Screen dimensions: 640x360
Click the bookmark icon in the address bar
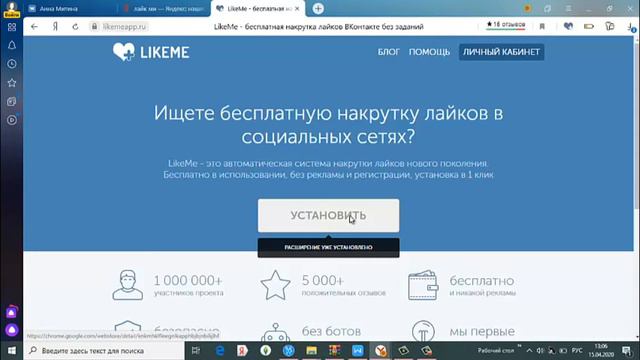(x=542, y=27)
